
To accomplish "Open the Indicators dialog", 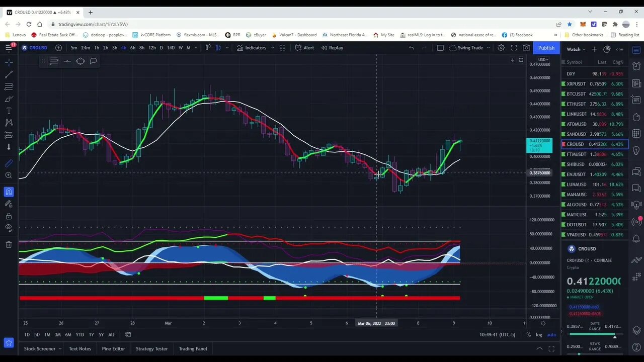I will pyautogui.click(x=252, y=48).
